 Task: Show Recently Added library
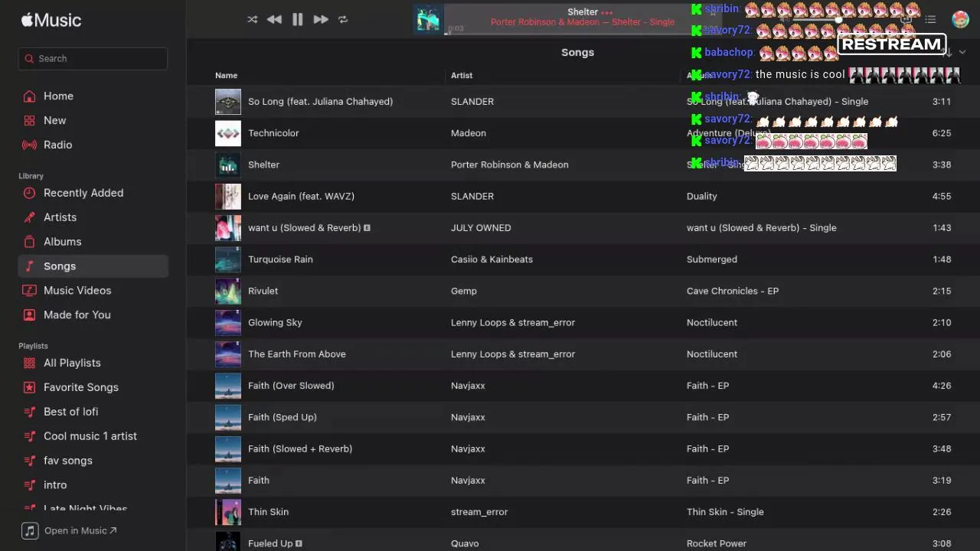click(83, 193)
